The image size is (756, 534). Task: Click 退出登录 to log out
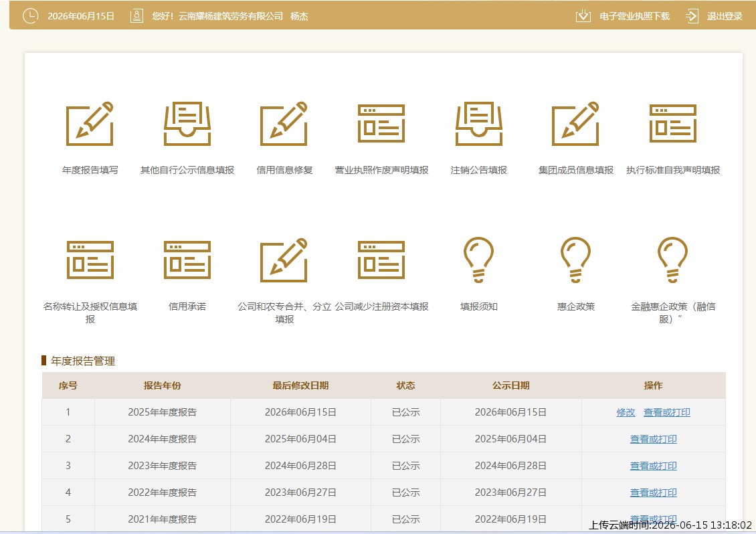point(725,17)
